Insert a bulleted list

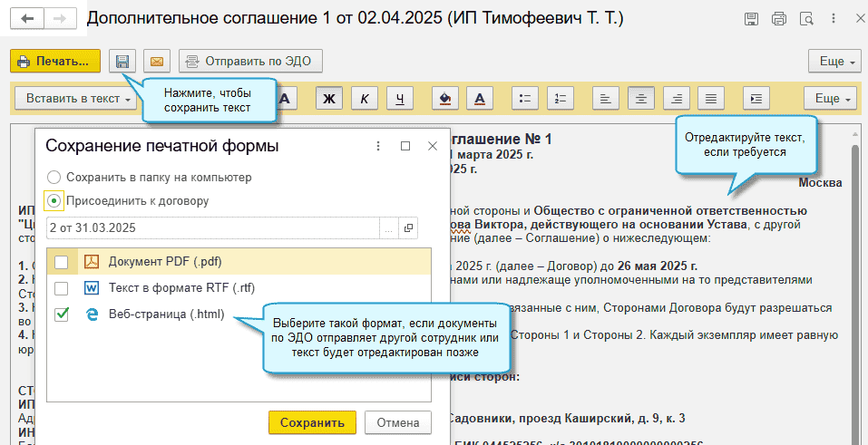pos(525,98)
